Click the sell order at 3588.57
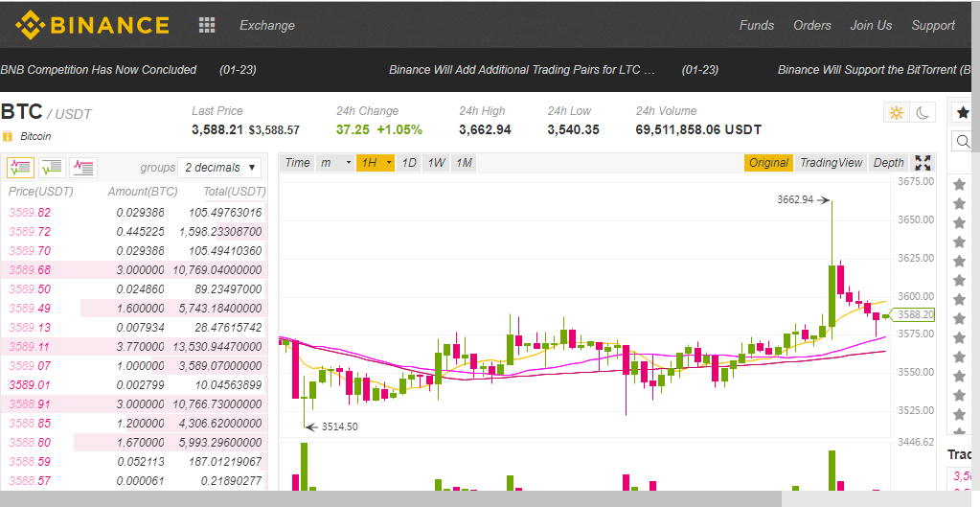 (x=134, y=481)
